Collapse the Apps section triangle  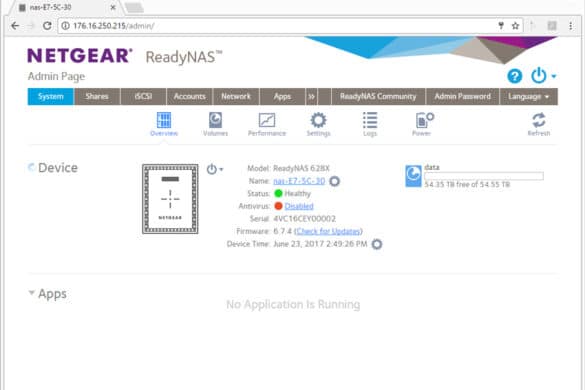point(32,293)
